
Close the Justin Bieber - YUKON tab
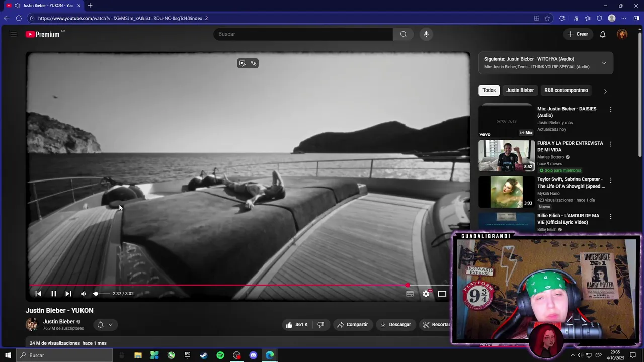click(78, 6)
